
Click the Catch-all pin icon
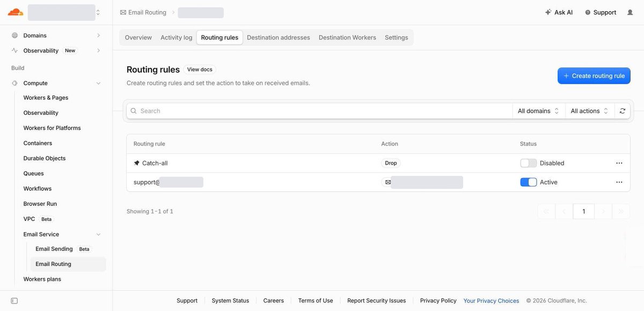click(x=136, y=163)
